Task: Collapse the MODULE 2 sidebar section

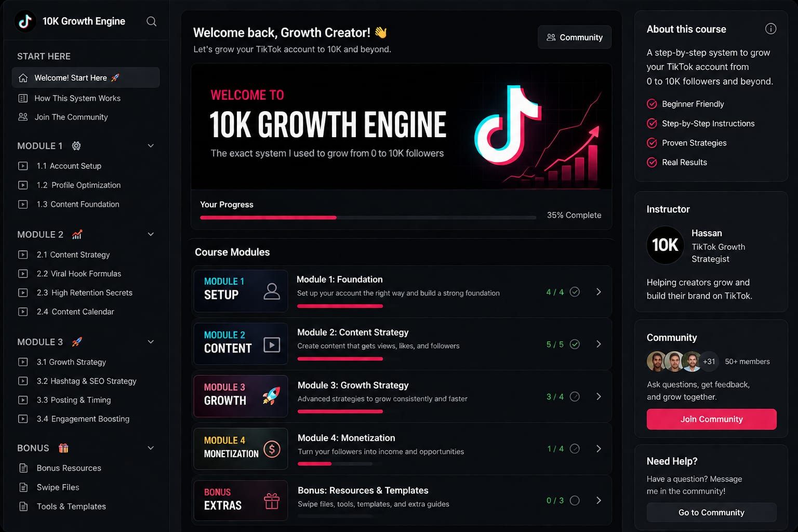Action: pyautogui.click(x=151, y=234)
